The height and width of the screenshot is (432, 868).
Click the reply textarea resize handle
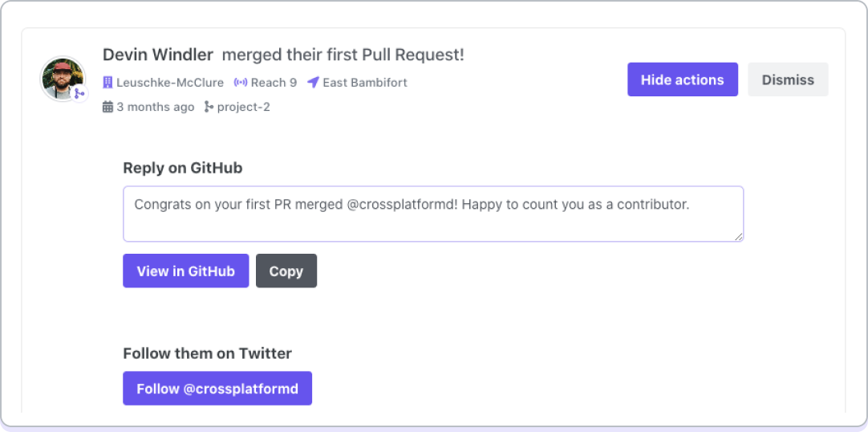739,236
